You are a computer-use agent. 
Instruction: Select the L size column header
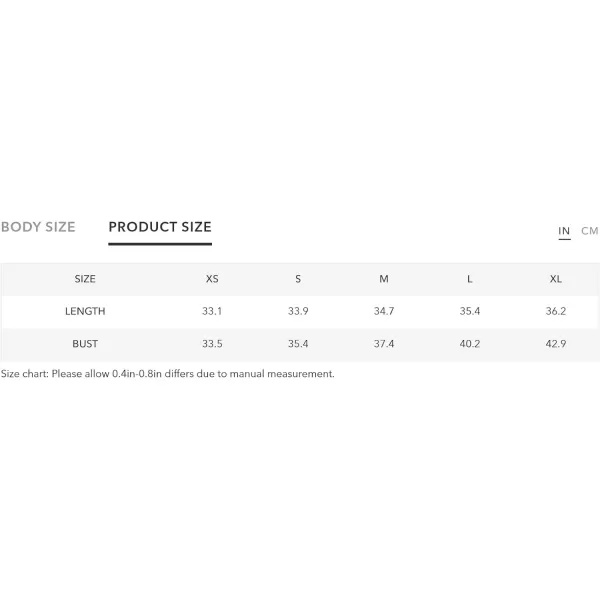(470, 279)
